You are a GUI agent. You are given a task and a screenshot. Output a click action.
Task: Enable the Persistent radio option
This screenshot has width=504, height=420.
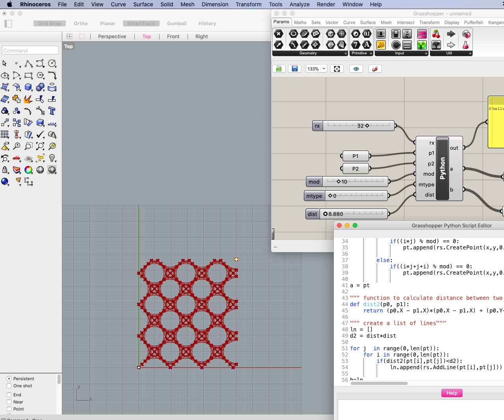pyautogui.click(x=9, y=379)
